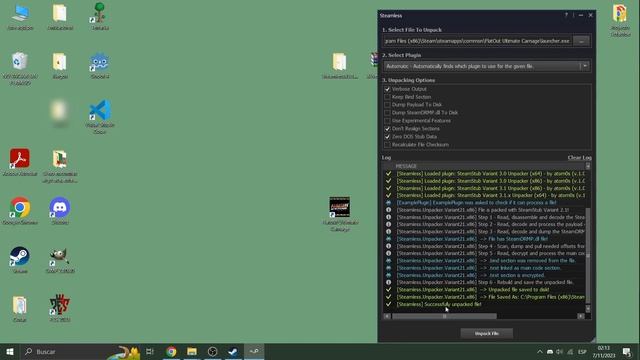Select the 'File Saved As:' log row
Image resolution: width=640 pixels, height=360 pixels.
point(484,297)
